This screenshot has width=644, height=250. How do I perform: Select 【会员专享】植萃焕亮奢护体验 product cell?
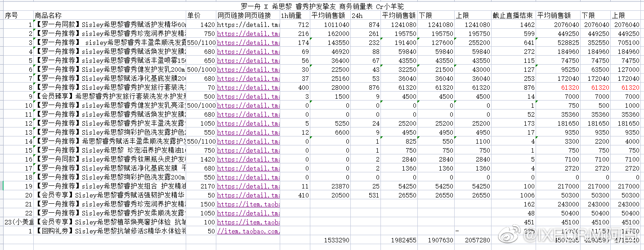pyautogui.click(x=110, y=222)
